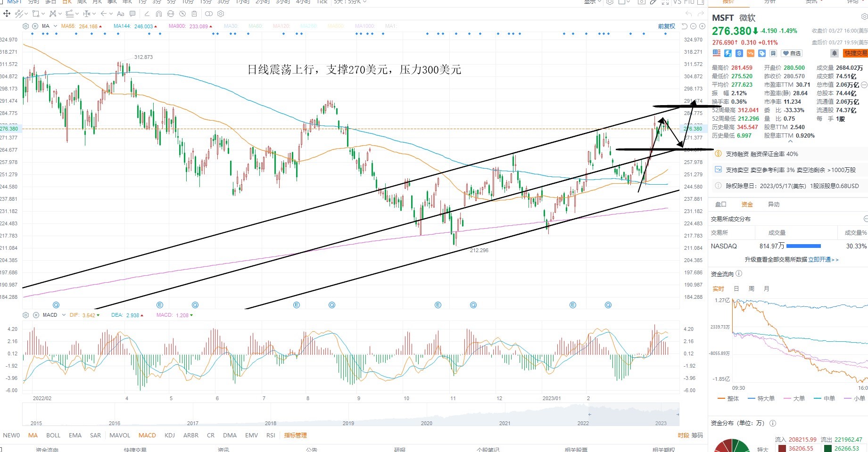
Task: Click the 资金流向 info circle icon
Action: point(739,274)
